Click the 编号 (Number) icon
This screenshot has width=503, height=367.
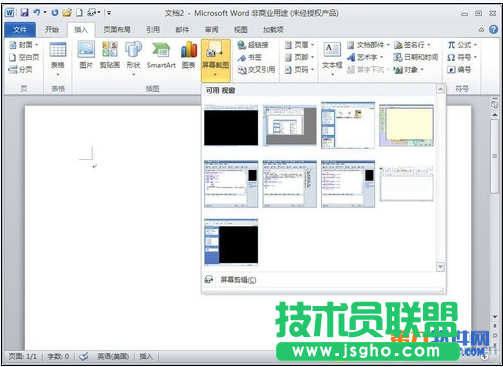tap(459, 69)
